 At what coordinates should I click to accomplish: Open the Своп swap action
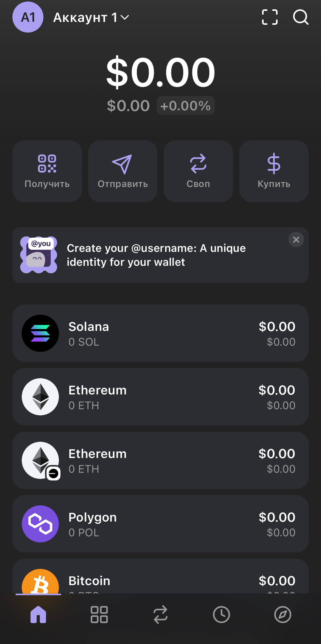198,171
